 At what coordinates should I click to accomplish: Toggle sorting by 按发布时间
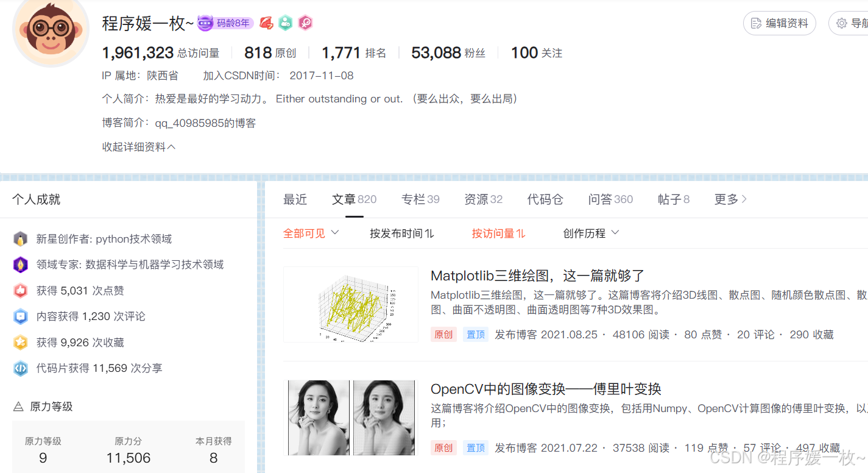pos(402,233)
